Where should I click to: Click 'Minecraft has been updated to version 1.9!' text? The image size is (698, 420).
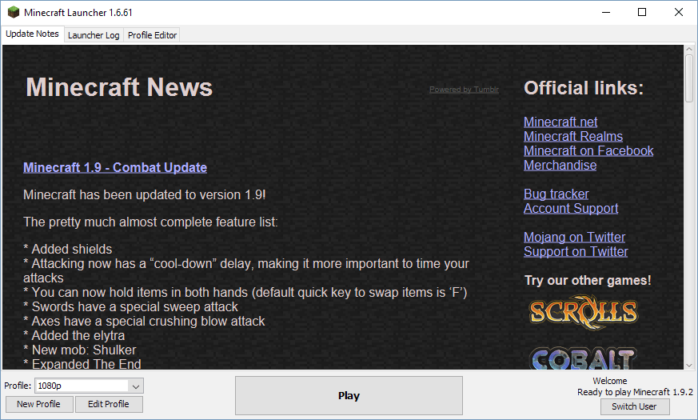tap(145, 195)
